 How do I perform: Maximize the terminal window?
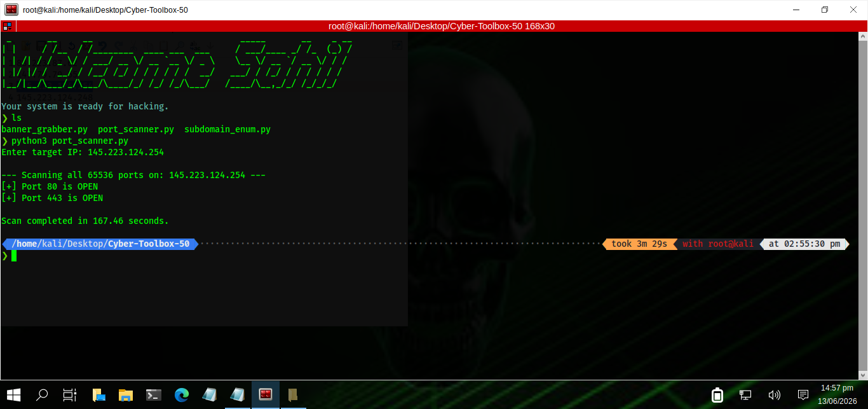pos(825,10)
